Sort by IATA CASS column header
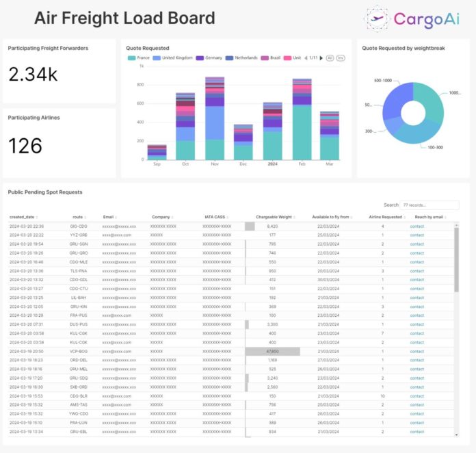This screenshot has height=453, width=476. [216, 217]
